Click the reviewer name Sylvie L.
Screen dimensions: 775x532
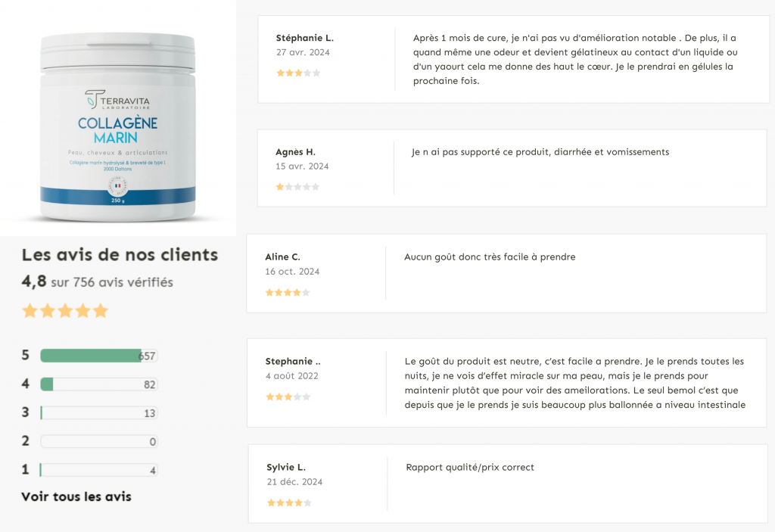(286, 467)
